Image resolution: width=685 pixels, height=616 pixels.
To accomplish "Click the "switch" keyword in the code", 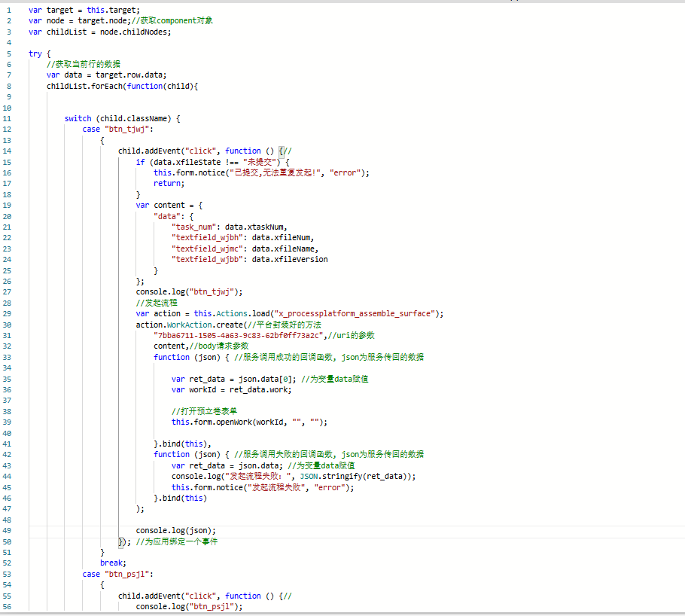I will (x=78, y=118).
